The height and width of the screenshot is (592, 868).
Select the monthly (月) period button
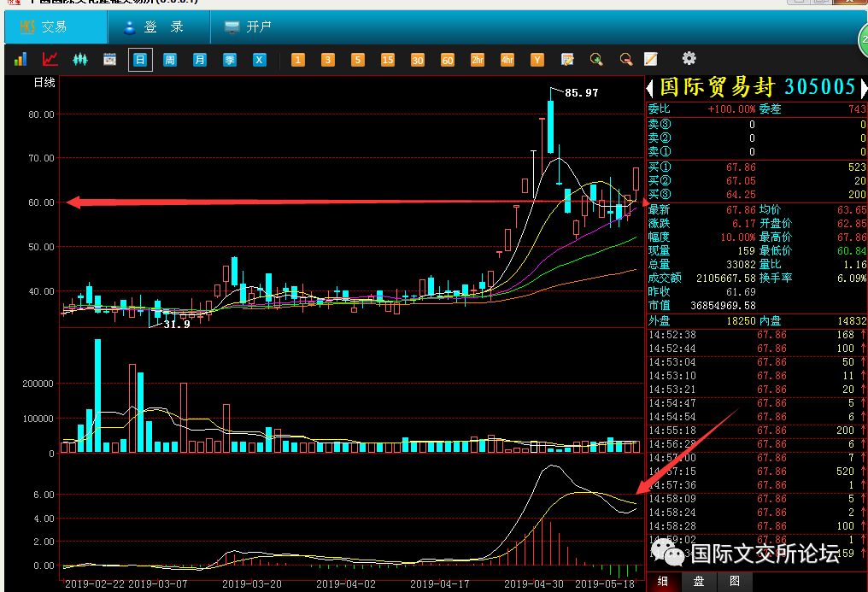tap(200, 59)
